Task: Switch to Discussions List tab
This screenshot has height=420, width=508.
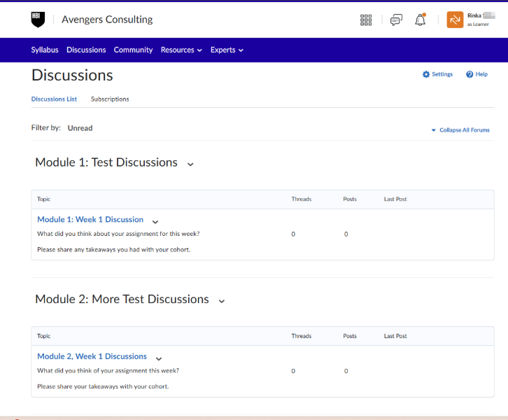Action: [x=54, y=99]
